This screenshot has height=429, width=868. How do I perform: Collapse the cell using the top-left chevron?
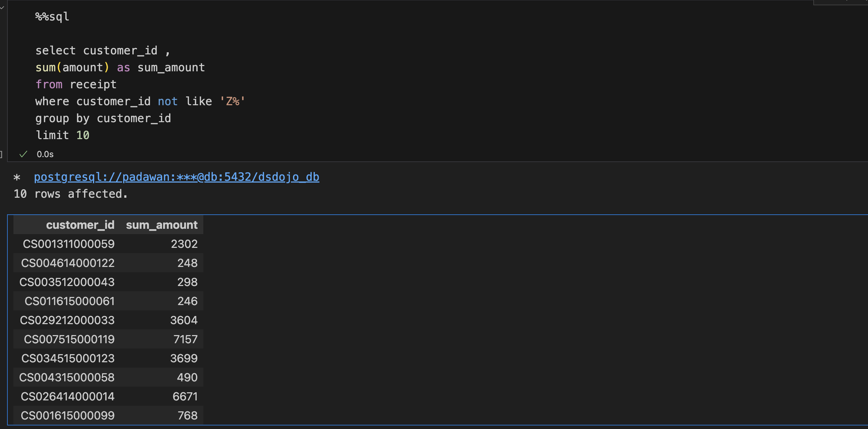pyautogui.click(x=2, y=7)
